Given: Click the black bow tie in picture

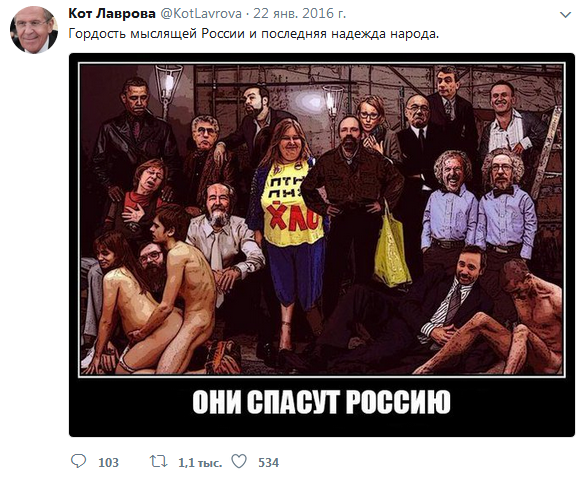Looking at the screenshot, I should 503,192.
